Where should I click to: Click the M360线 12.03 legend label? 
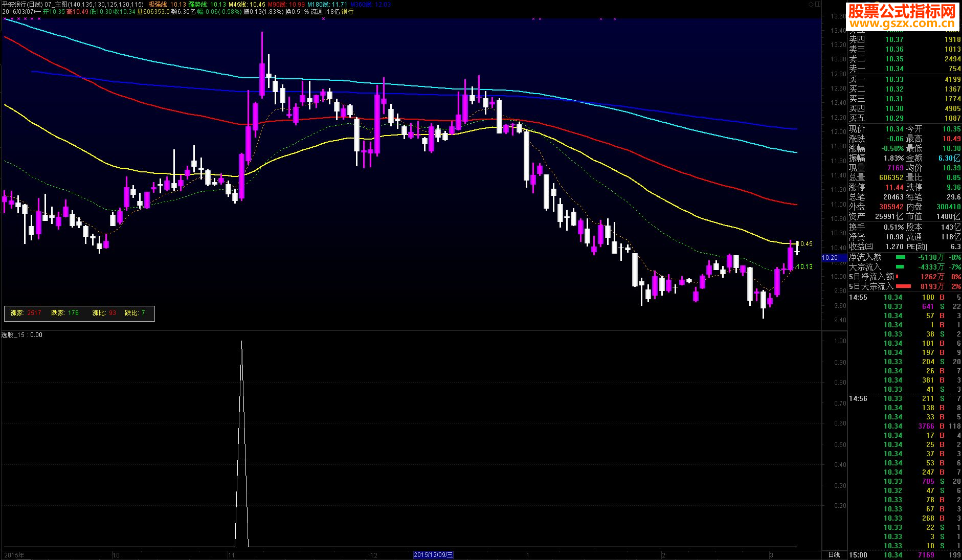click(370, 4)
